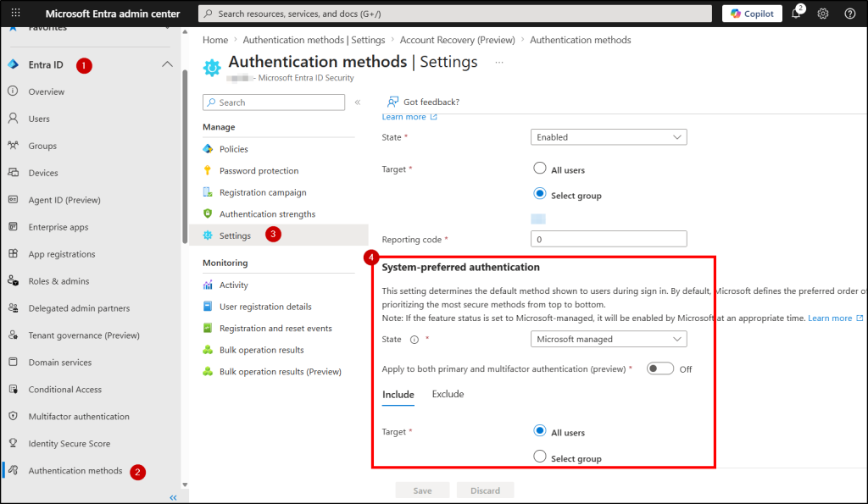Follow the Home breadcrumb link
This screenshot has height=504, width=868.
[215, 40]
